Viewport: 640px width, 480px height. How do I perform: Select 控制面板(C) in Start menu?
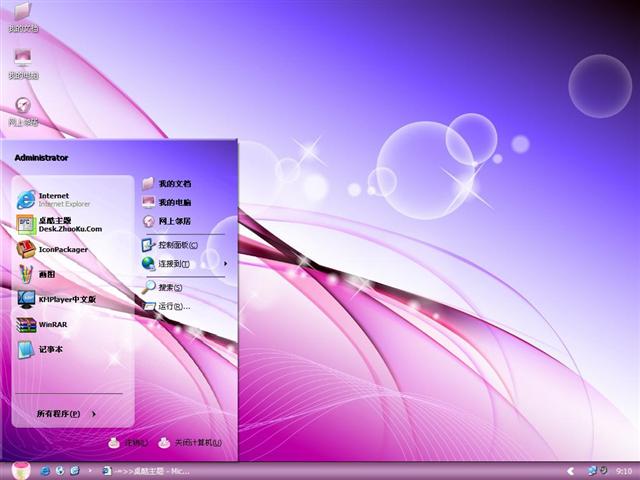pos(176,245)
